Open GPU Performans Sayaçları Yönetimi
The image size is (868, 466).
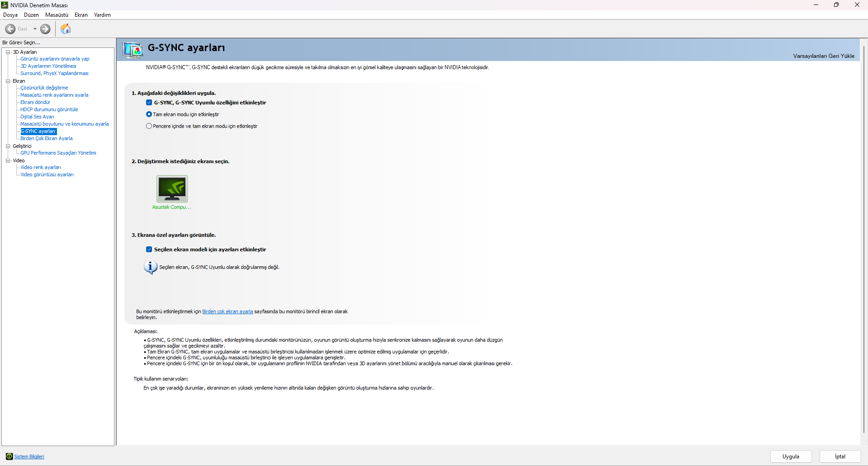[58, 153]
